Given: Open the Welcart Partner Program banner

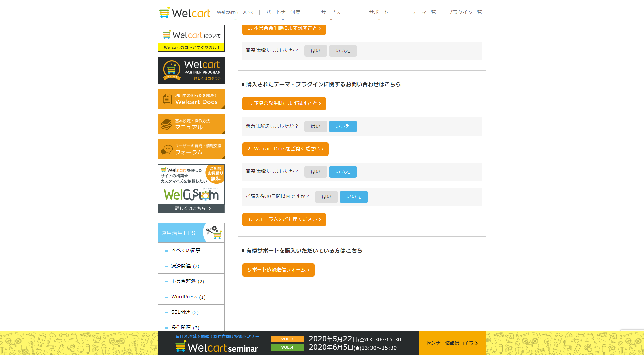Looking at the screenshot, I should [191, 70].
